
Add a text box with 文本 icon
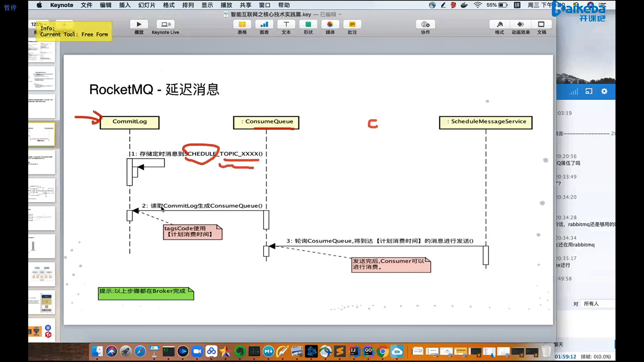286,24
